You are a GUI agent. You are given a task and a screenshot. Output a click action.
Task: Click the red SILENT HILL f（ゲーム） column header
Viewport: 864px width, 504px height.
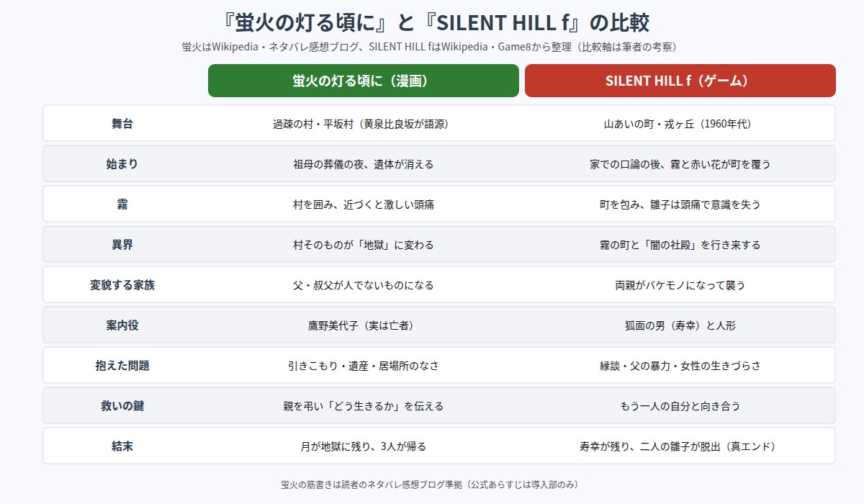pyautogui.click(x=680, y=81)
